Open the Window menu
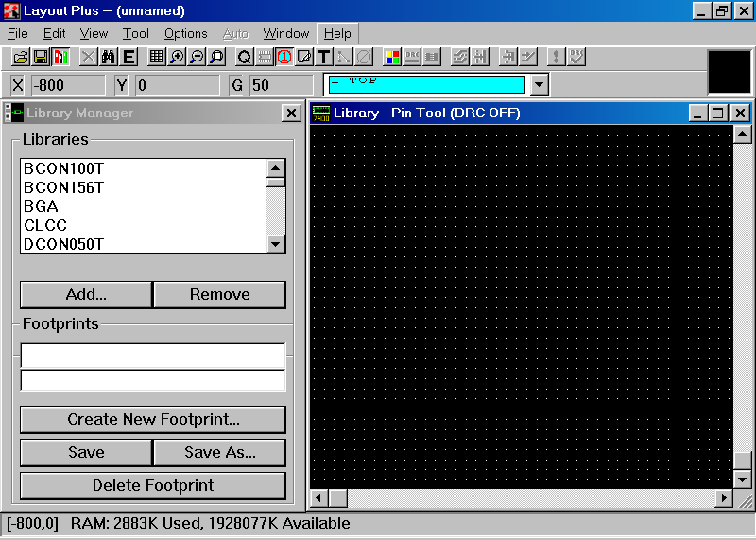 286,34
